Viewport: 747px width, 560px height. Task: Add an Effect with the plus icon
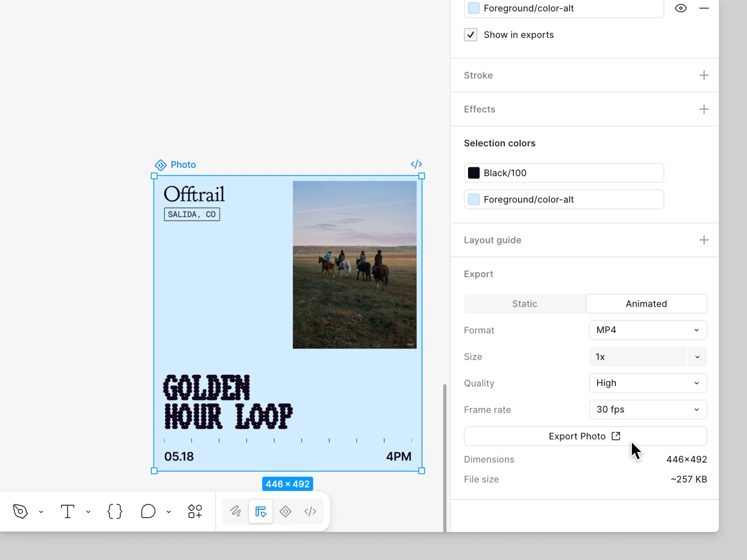[x=704, y=109]
